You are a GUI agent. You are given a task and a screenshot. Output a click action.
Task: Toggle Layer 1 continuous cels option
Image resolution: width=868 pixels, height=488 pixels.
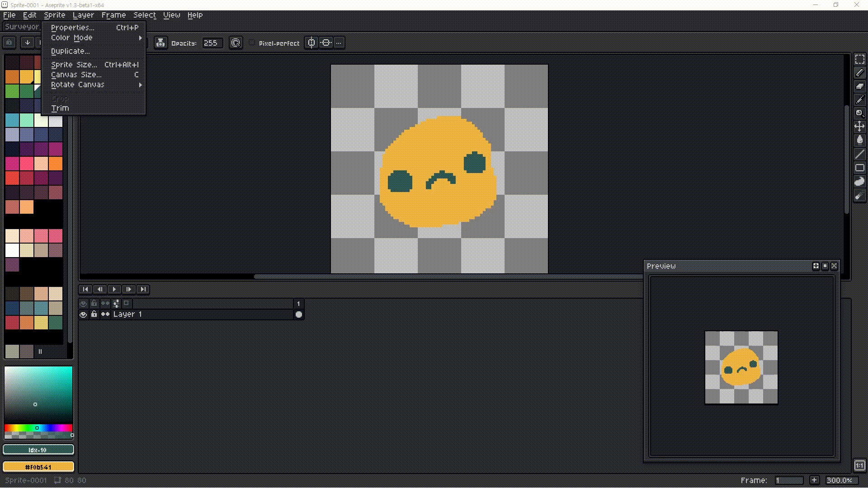tap(105, 314)
